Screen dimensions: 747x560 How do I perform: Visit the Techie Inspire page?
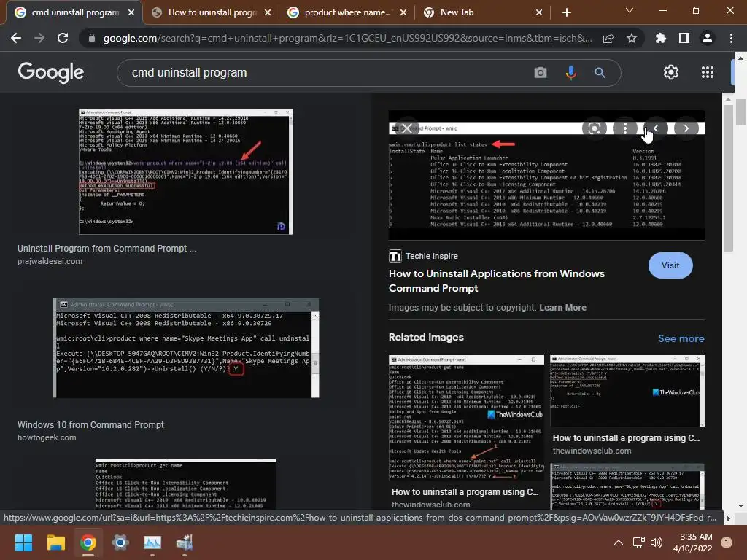670,265
